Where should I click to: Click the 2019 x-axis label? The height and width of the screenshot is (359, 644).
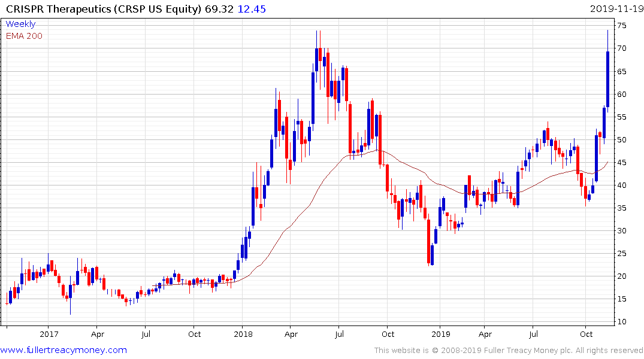click(441, 334)
